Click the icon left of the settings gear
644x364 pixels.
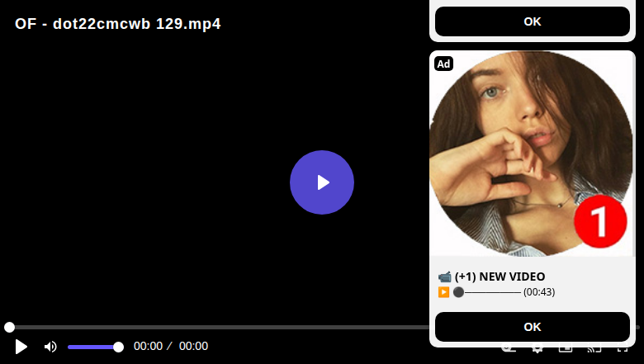tap(509, 350)
